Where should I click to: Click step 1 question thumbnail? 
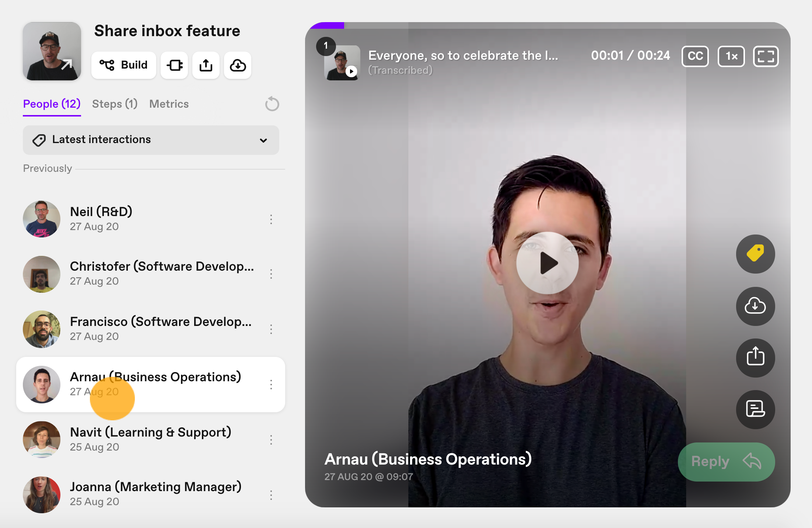(x=342, y=62)
